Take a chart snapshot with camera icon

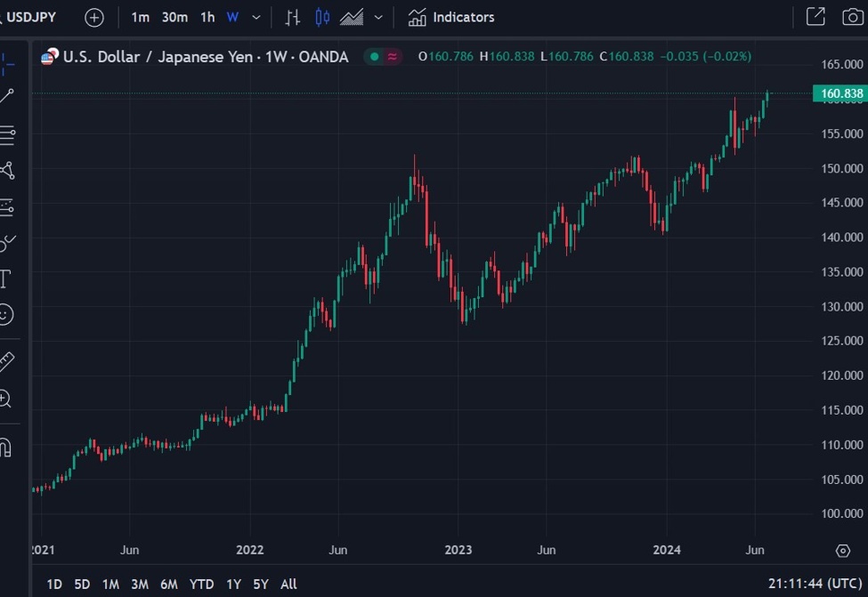(853, 17)
